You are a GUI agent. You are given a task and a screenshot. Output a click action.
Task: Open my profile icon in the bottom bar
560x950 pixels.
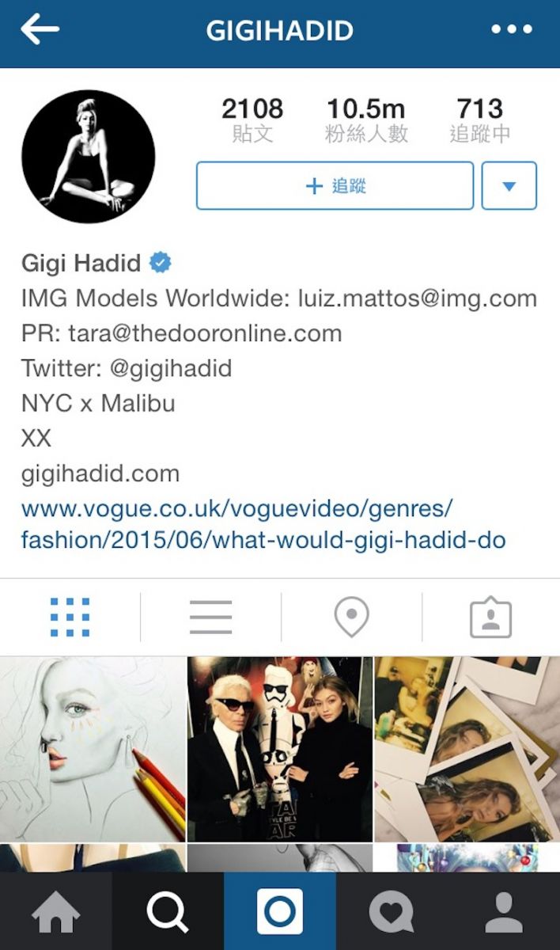(504, 911)
